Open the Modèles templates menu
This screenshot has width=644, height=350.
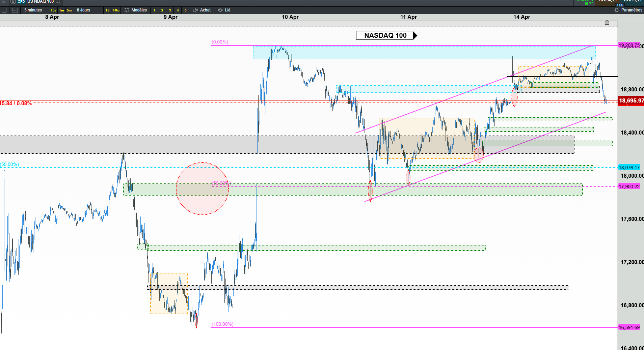(x=136, y=10)
